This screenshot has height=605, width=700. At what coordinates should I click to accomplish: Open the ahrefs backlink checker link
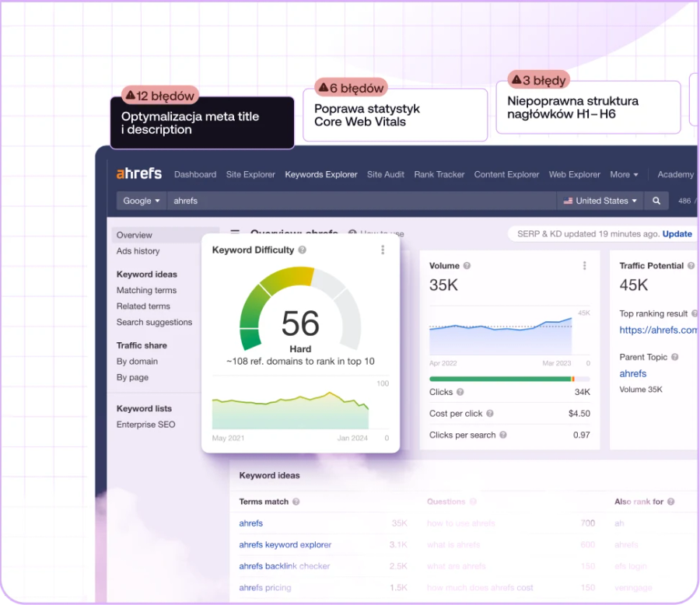pos(285,566)
